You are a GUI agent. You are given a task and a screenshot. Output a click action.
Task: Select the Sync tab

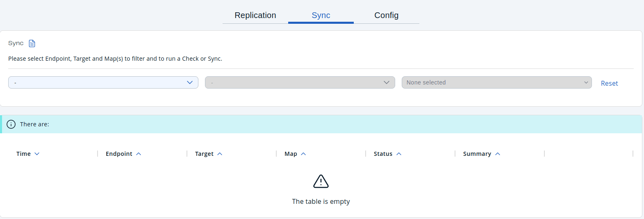click(x=321, y=15)
